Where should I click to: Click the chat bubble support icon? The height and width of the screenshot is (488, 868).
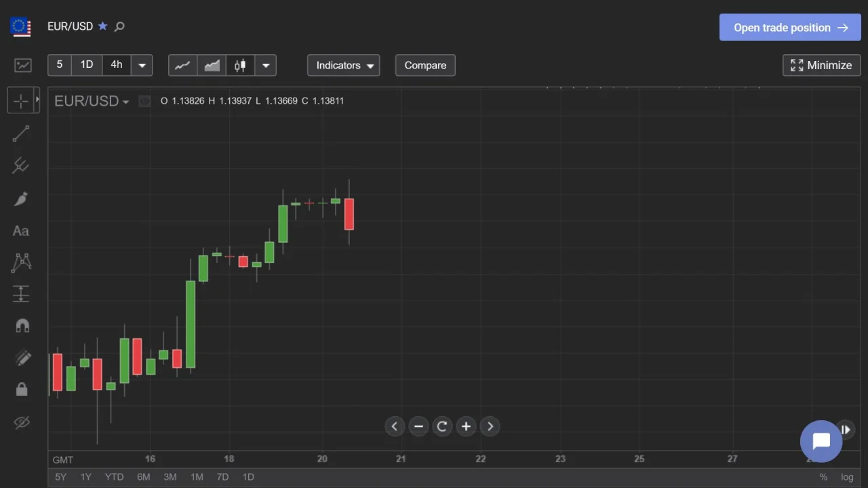pos(821,441)
